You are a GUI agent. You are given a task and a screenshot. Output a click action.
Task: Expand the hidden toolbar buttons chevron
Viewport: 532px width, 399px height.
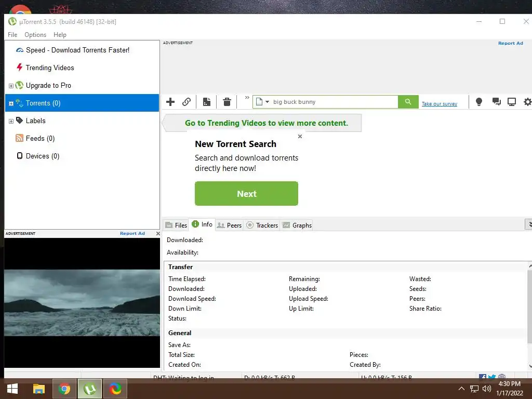[x=247, y=98]
